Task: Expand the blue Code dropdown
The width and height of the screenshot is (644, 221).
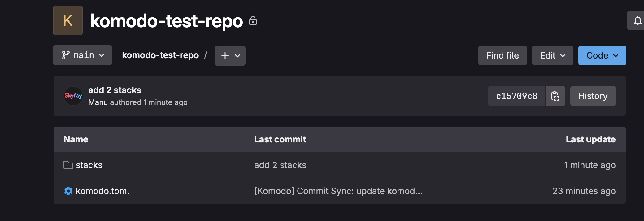Action: coord(602,55)
